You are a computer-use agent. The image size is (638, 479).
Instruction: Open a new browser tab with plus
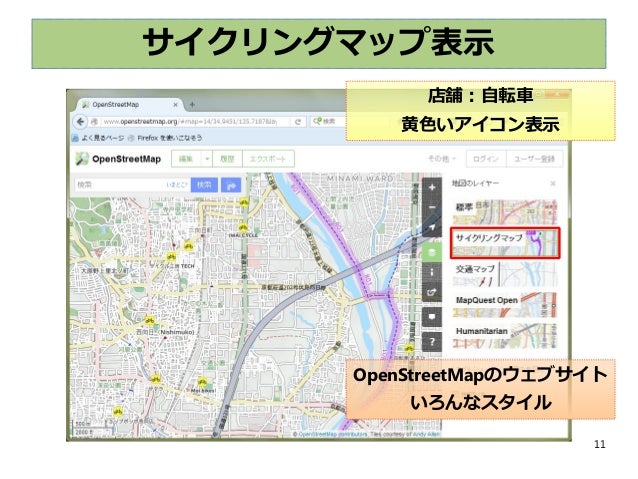point(192,105)
